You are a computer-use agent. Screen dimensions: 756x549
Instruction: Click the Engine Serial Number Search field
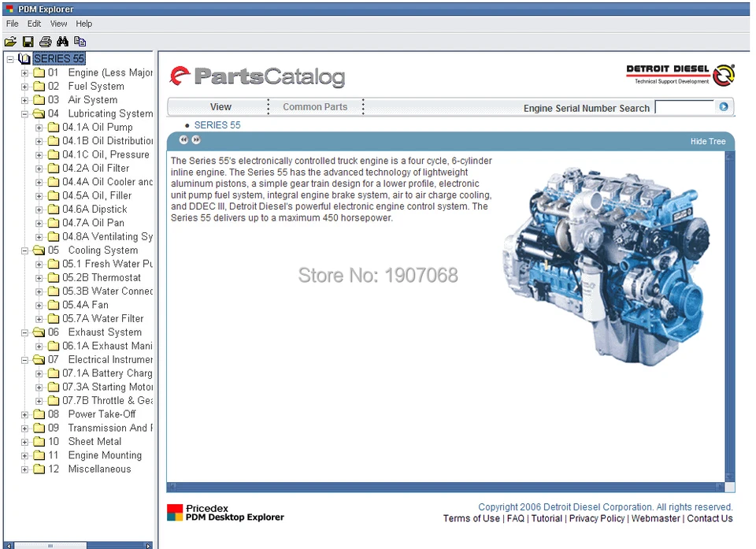pyautogui.click(x=684, y=107)
